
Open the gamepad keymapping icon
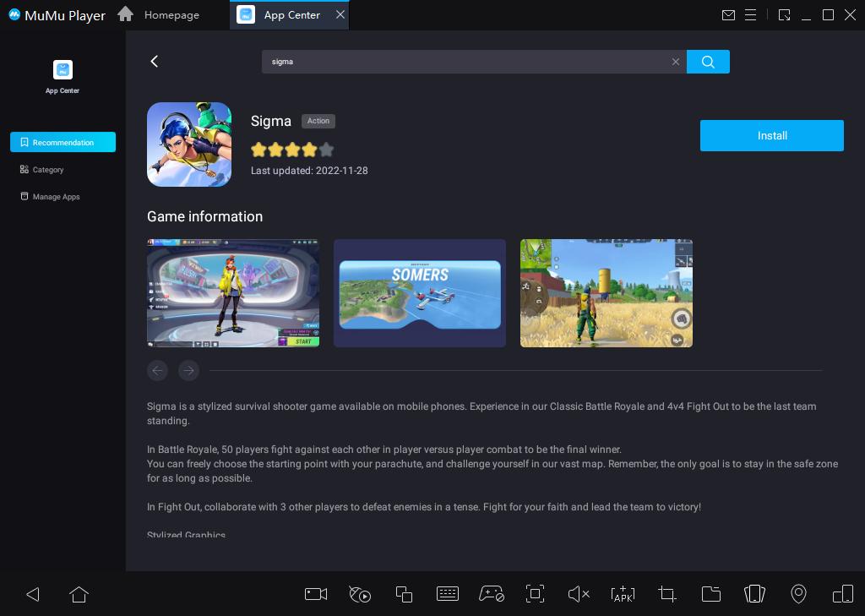[x=491, y=594]
